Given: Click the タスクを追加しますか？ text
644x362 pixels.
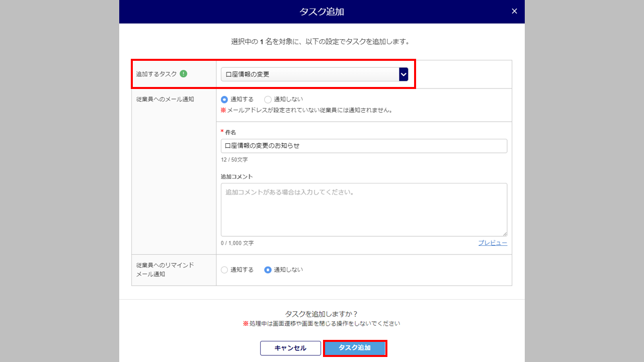Looking at the screenshot, I should (x=321, y=314).
